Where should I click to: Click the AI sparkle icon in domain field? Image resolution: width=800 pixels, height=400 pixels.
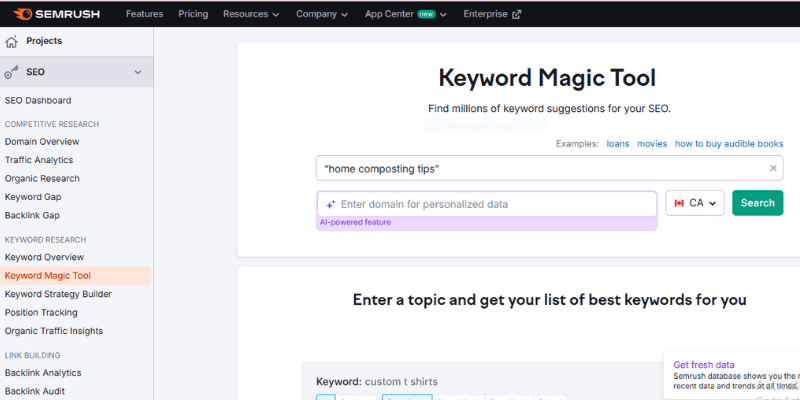(331, 205)
